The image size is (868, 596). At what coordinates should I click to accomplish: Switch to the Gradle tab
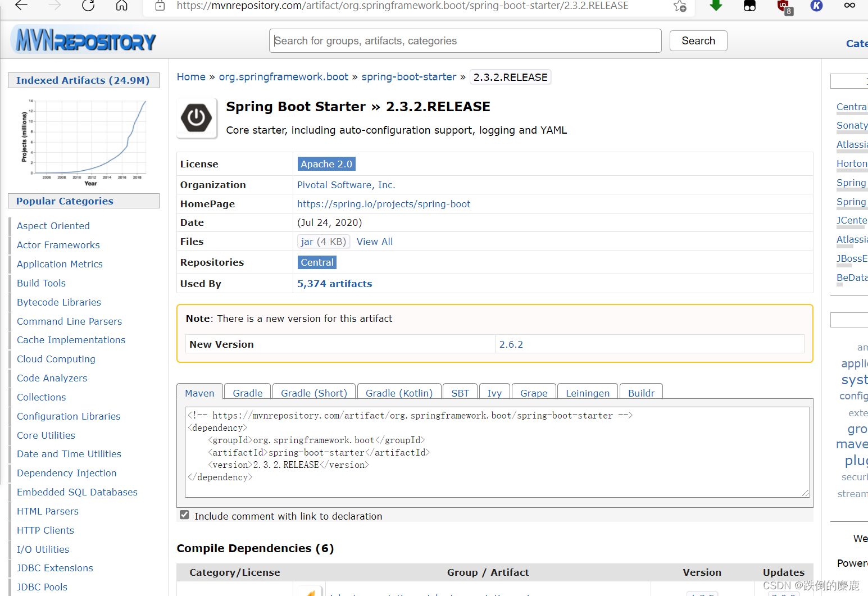point(248,393)
